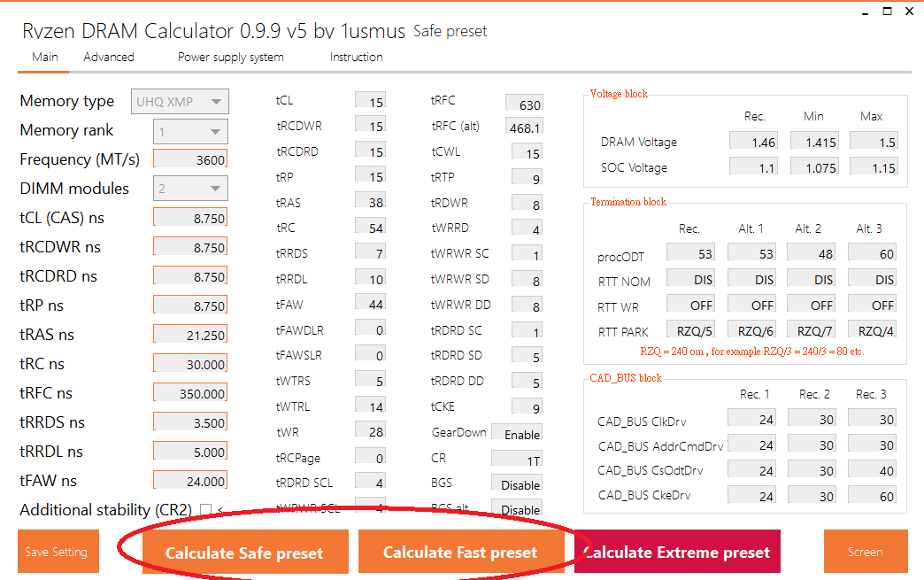Select the tRC timing value 54
This screenshot has height=580, width=924.
pos(371,227)
